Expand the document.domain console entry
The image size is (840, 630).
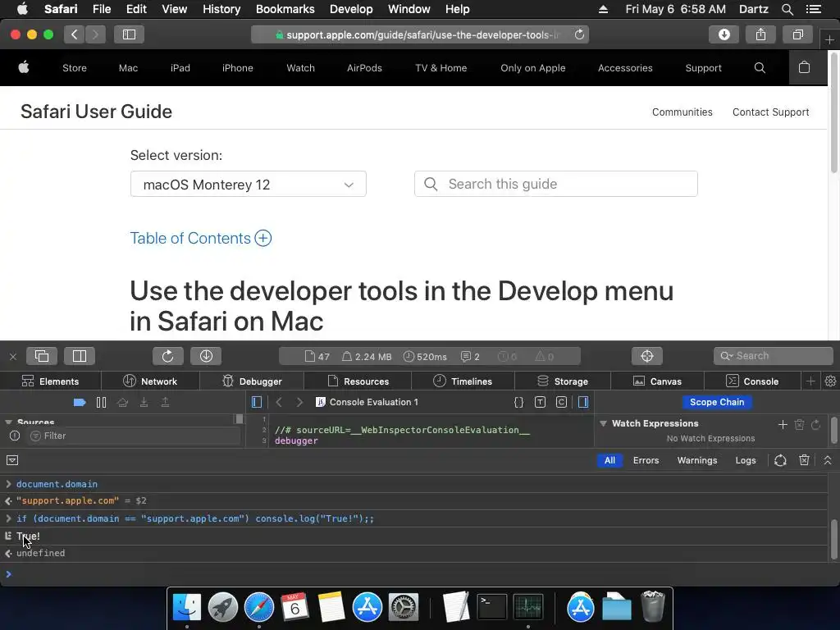(x=8, y=484)
